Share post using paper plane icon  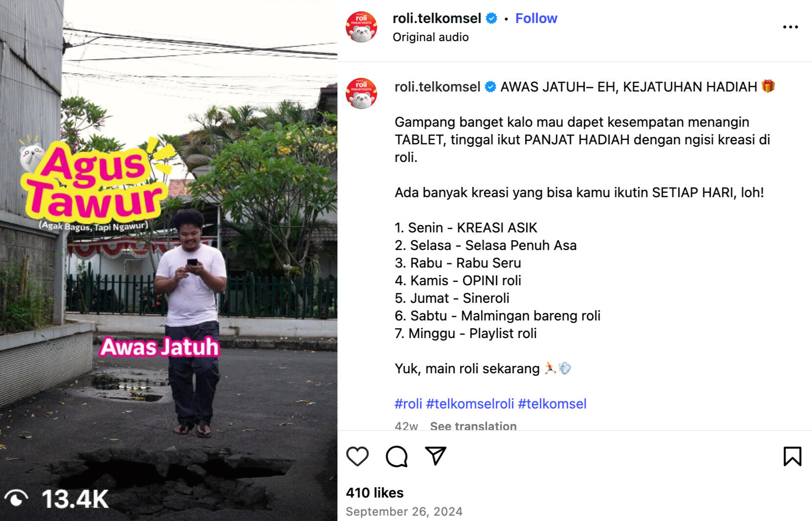(x=436, y=456)
